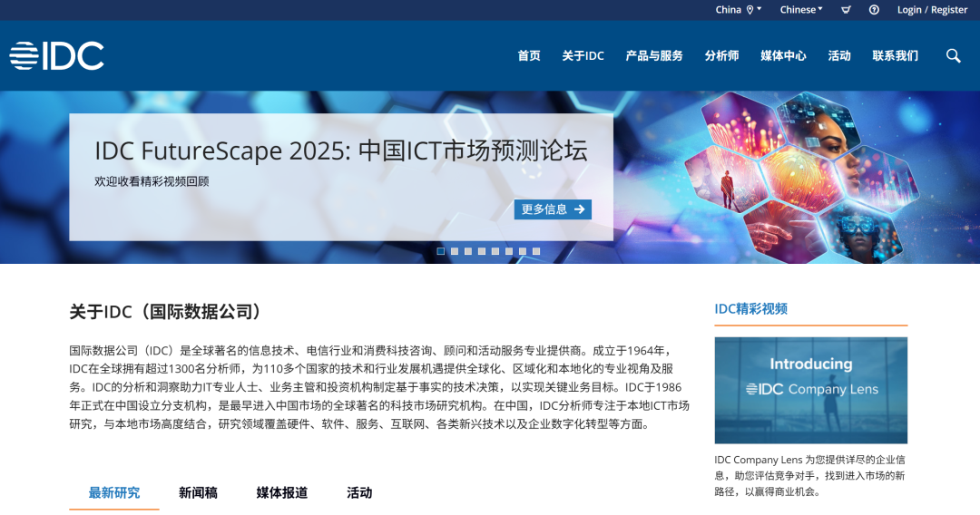Open 活动 in top navigation
980x515 pixels.
click(839, 55)
